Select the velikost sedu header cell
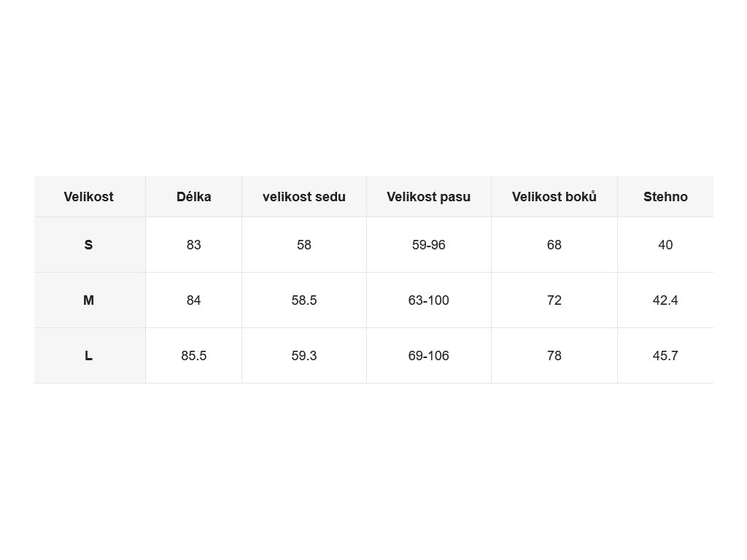The image size is (747, 560). [x=304, y=197]
